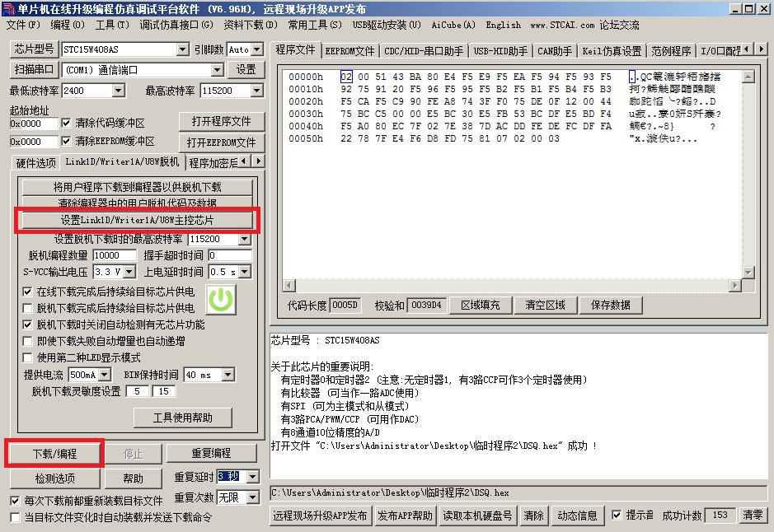Switch to the Keil仿真设置 tab
Screen dimensions: 774x532
pyautogui.click(x=612, y=51)
